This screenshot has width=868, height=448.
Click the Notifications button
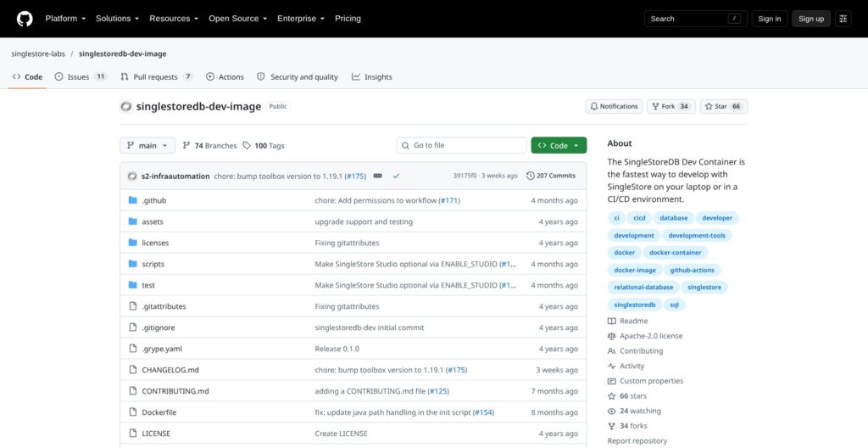[614, 106]
